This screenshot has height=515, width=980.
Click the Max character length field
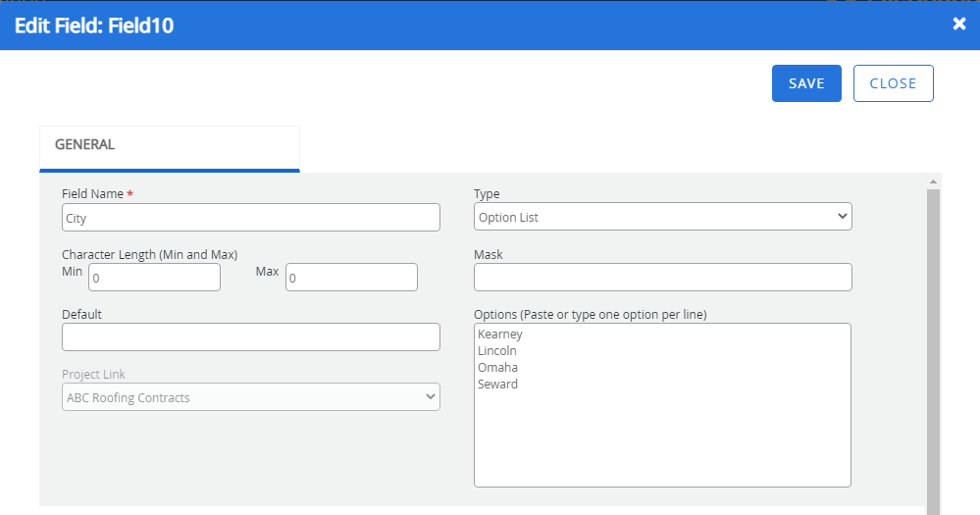pos(351,278)
